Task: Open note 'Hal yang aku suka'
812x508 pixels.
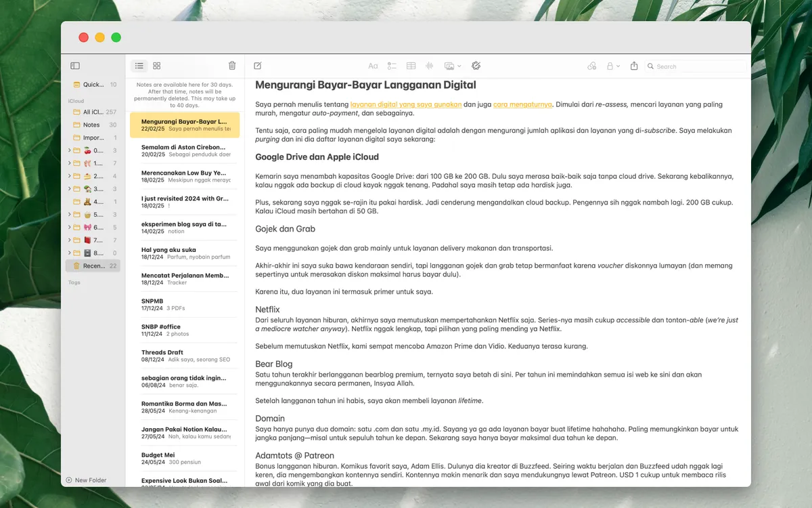Action: (x=185, y=253)
